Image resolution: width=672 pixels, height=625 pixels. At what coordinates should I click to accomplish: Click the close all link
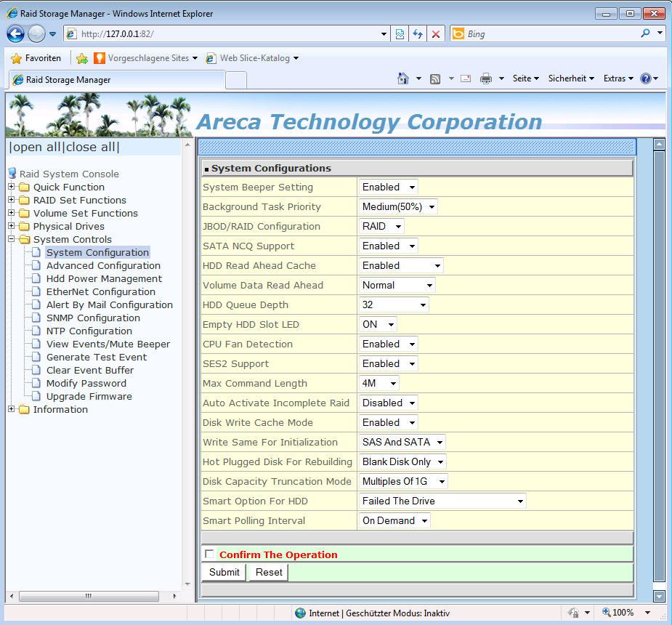tap(90, 147)
